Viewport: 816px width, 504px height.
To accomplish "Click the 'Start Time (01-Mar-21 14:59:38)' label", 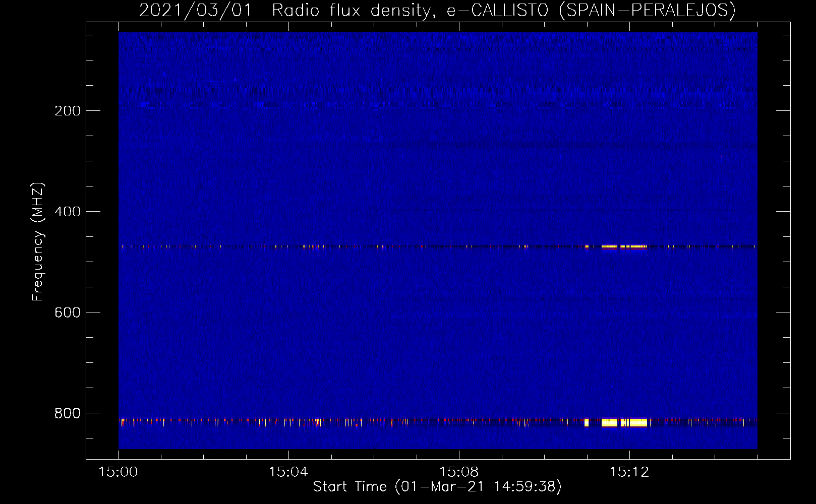I will [437, 487].
